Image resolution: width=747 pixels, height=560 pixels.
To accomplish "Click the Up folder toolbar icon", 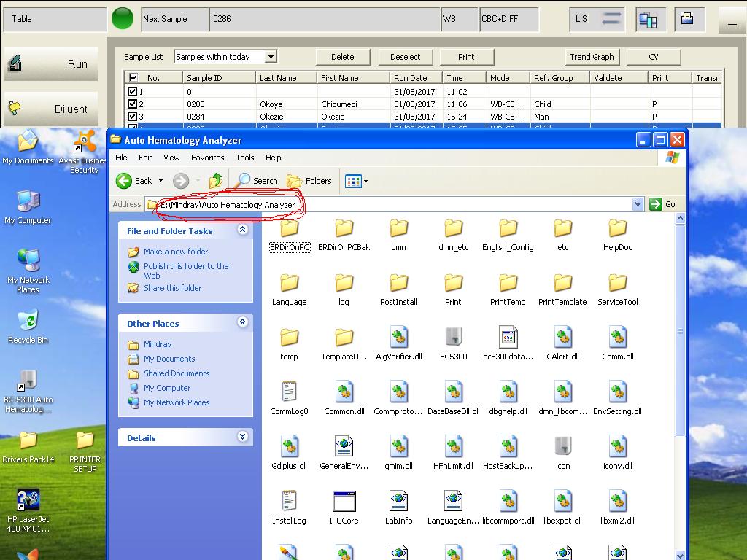I will pyautogui.click(x=216, y=181).
